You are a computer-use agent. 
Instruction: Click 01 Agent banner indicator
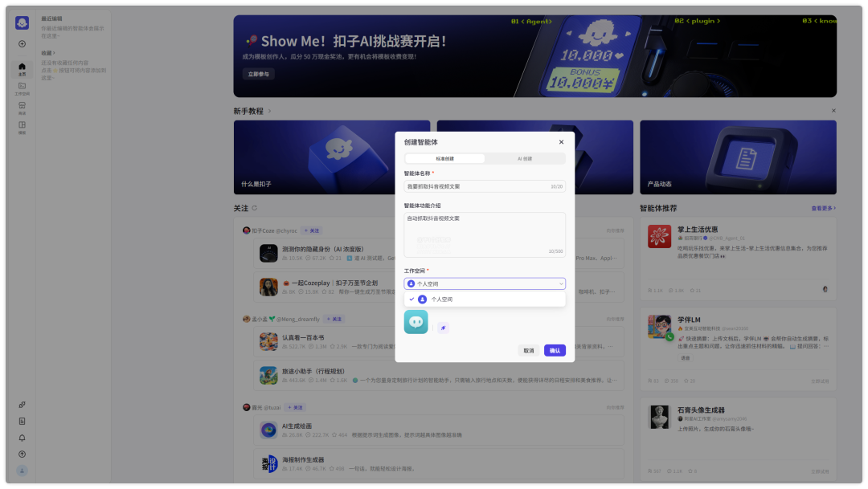pyautogui.click(x=531, y=22)
